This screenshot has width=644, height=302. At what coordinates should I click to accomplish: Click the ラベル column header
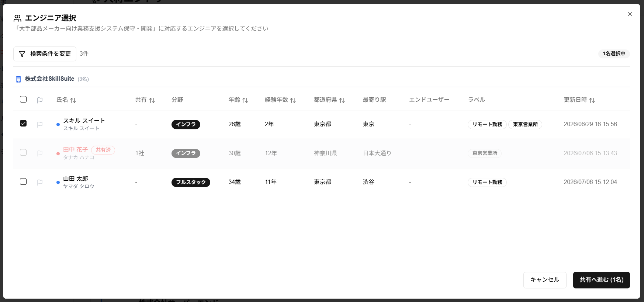tap(477, 100)
